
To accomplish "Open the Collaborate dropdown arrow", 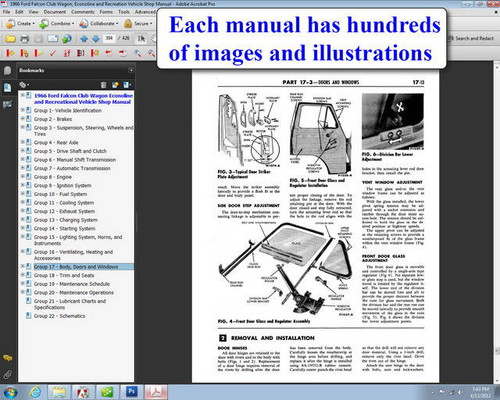I will pos(117,24).
